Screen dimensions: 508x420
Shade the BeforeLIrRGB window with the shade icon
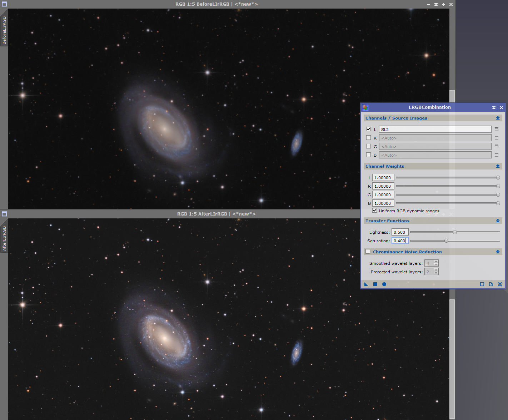[x=436, y=4]
